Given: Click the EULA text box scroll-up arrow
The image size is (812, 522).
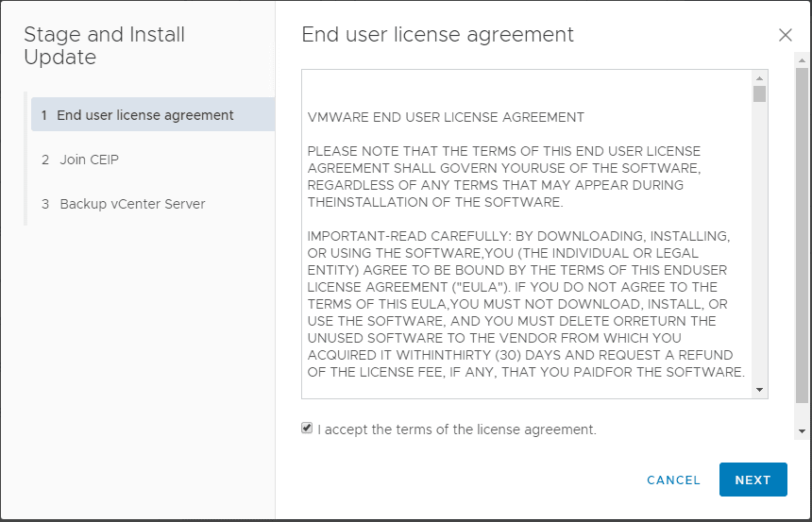Looking at the screenshot, I should pos(759,78).
